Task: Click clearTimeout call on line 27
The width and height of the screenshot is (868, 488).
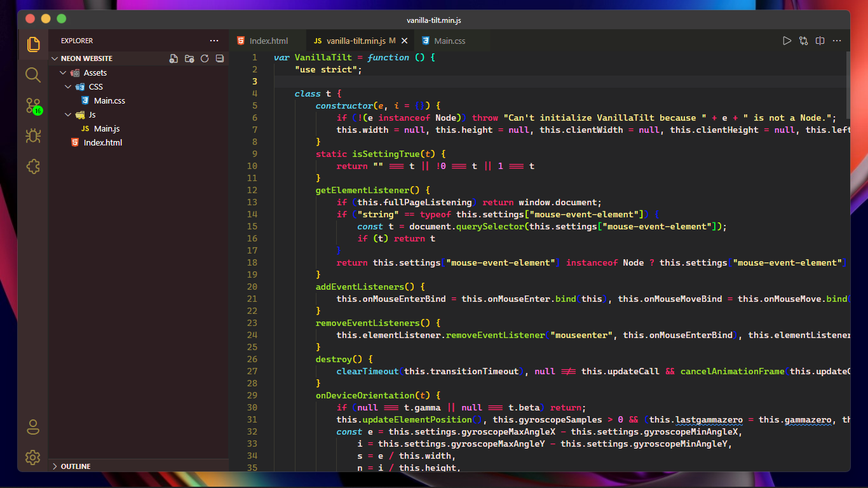Action: pyautogui.click(x=368, y=371)
